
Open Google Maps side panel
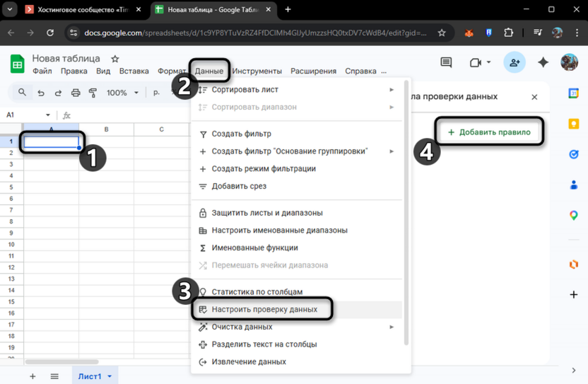pyautogui.click(x=573, y=216)
